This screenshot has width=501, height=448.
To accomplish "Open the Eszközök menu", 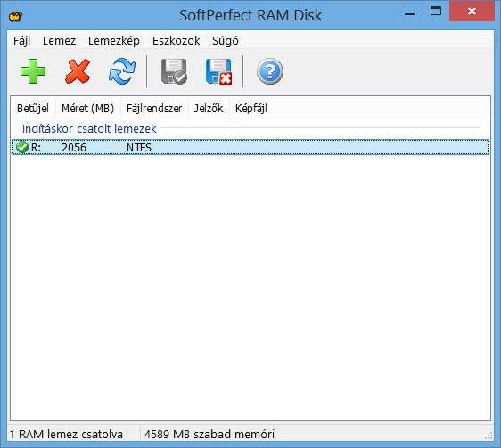I will click(x=176, y=41).
